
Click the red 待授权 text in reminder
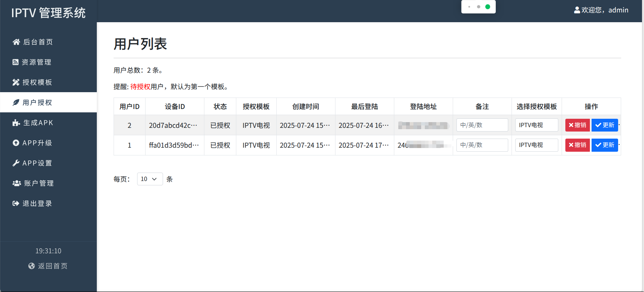[x=140, y=86]
